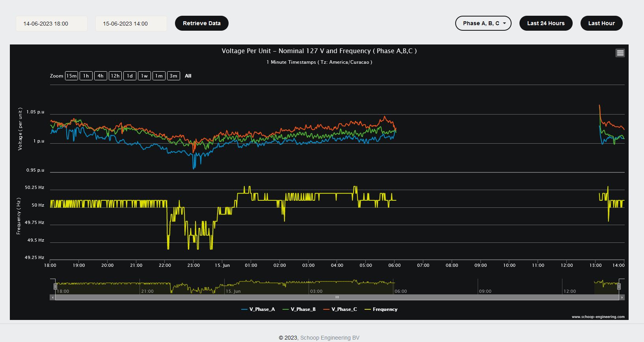The width and height of the screenshot is (644, 342).
Task: Select the 15m zoom range
Action: pyautogui.click(x=71, y=76)
